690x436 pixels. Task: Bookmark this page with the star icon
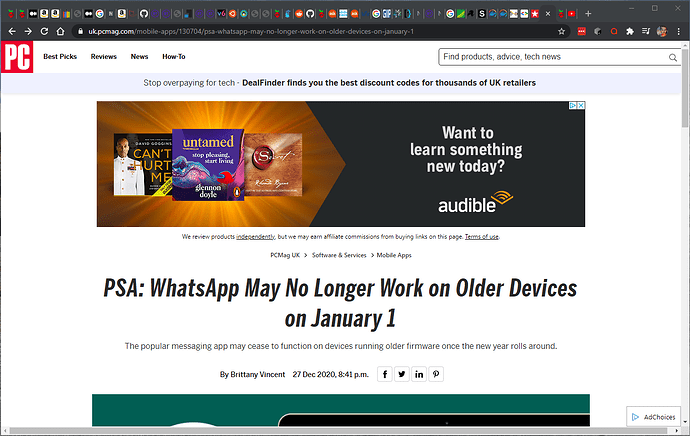point(562,31)
